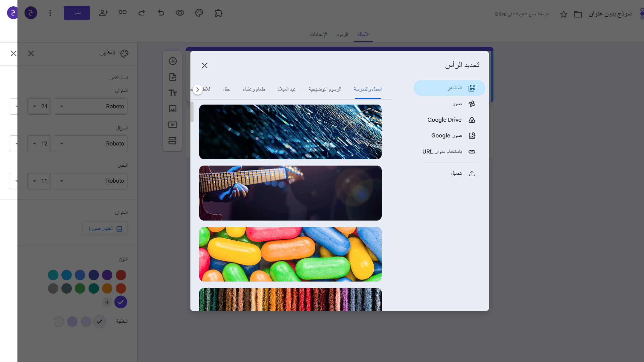The image size is (644, 362).
Task: Choose صور Google image search option
Action: pyautogui.click(x=449, y=136)
